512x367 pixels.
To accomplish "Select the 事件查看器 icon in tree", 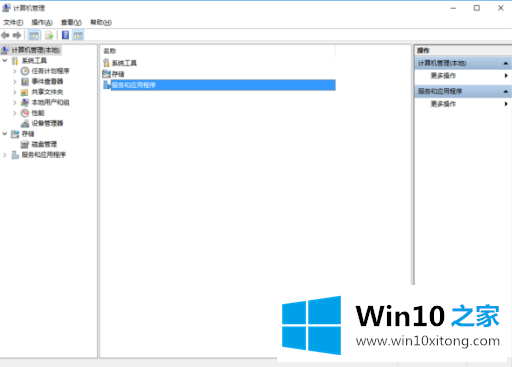I will [x=25, y=82].
